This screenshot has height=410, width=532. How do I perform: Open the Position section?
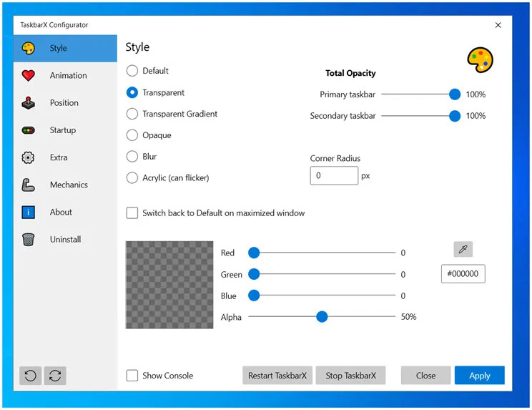(65, 103)
